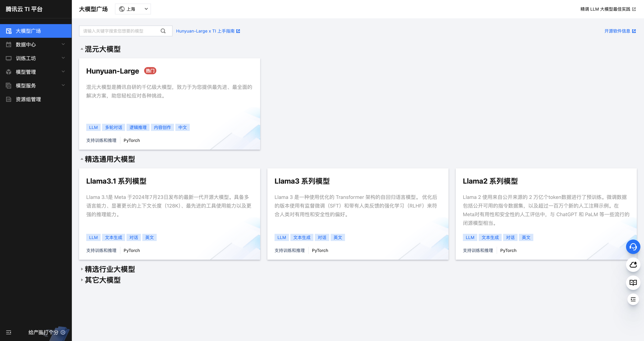Click the 腾讯云 TI 平台 logo title
The width and height of the screenshot is (644, 341).
[24, 9]
